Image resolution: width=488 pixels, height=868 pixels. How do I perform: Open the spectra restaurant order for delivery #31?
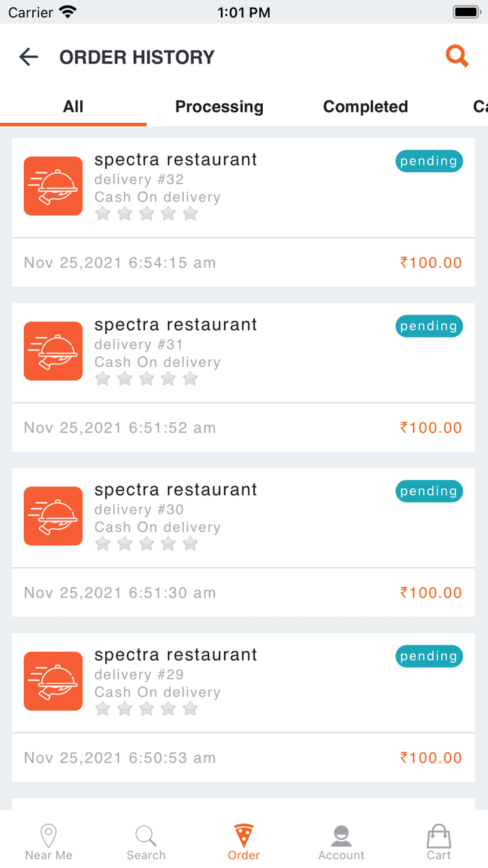(x=175, y=324)
